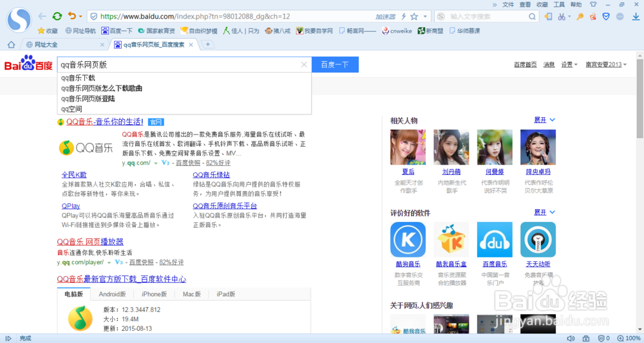The image size is (644, 343).
Task: Bookmark the page with the star icon
Action: click(414, 17)
